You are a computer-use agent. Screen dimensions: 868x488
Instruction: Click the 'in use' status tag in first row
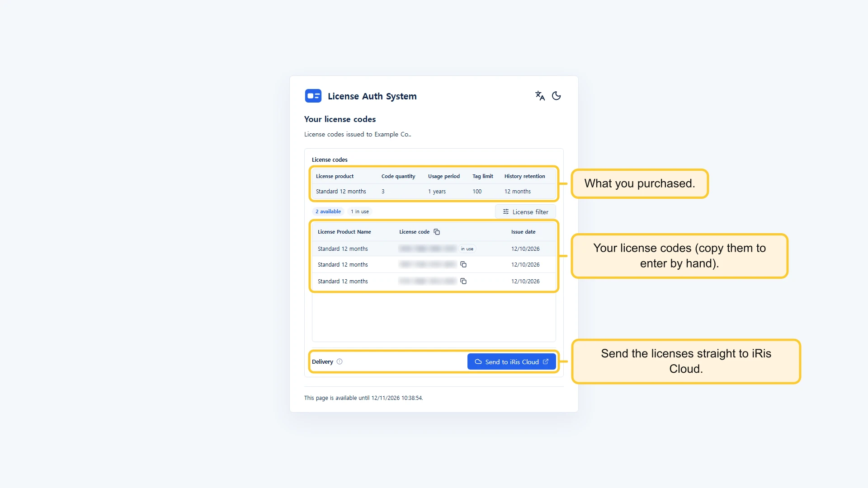(467, 249)
